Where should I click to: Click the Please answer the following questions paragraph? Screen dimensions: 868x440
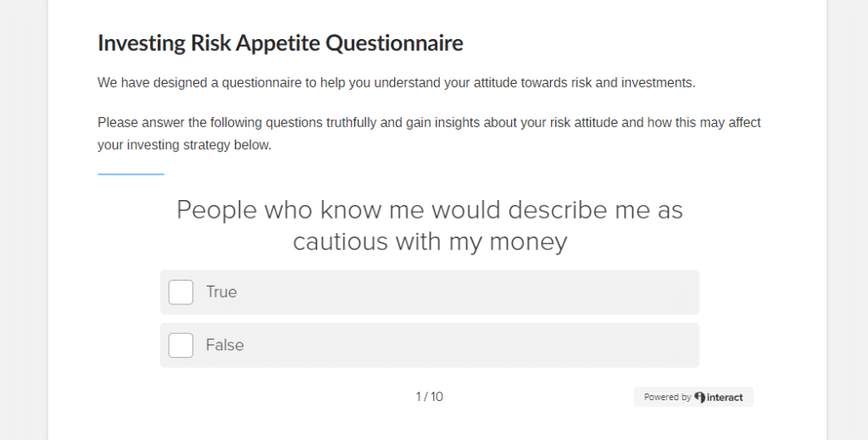(x=429, y=133)
